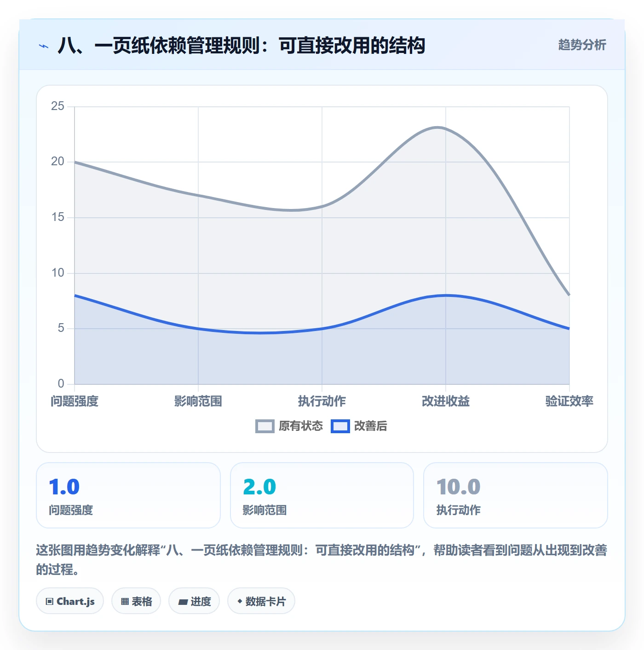Click the 改进收益 x-axis label
The width and height of the screenshot is (644, 650).
pos(446,401)
